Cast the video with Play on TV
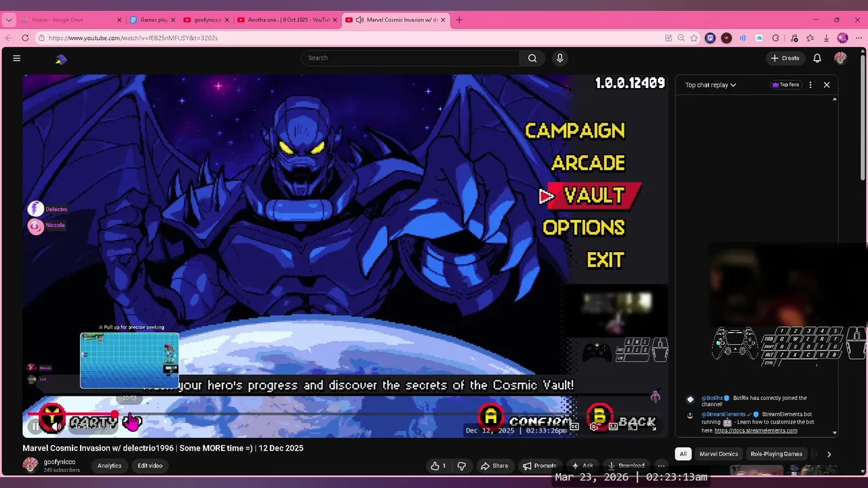Image resolution: width=868 pixels, height=488 pixels. [632, 426]
